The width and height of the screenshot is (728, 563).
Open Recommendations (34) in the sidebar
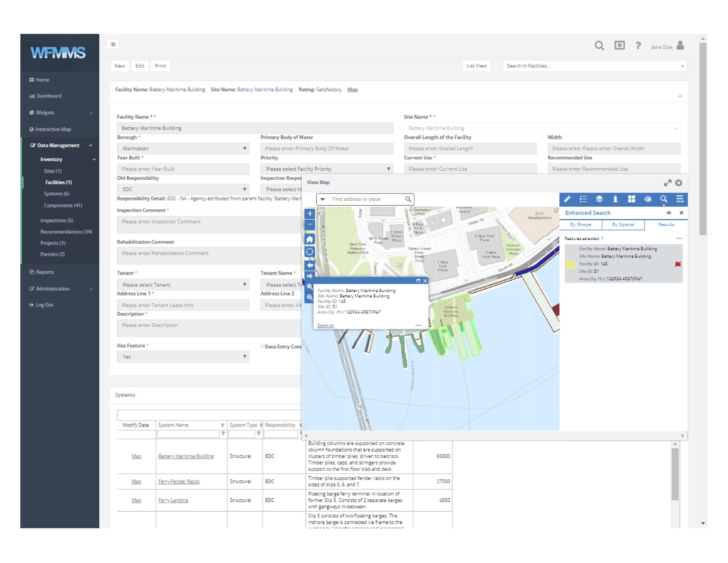coord(66,232)
